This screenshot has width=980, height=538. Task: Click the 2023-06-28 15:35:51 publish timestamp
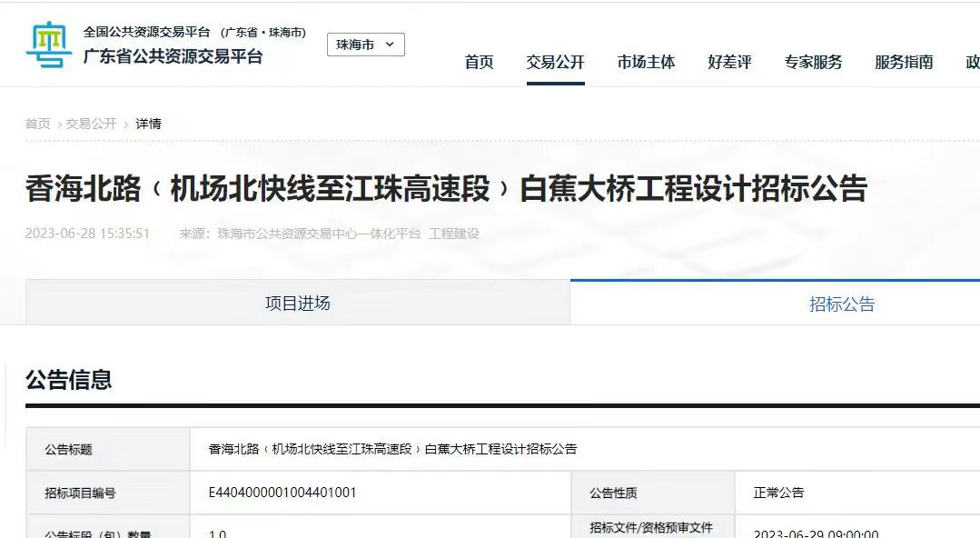pos(87,234)
